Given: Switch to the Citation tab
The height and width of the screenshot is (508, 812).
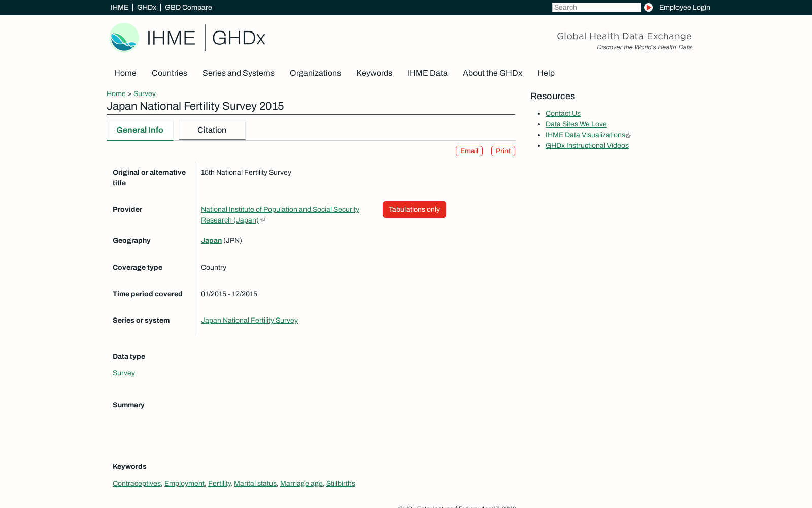Looking at the screenshot, I should point(212,130).
